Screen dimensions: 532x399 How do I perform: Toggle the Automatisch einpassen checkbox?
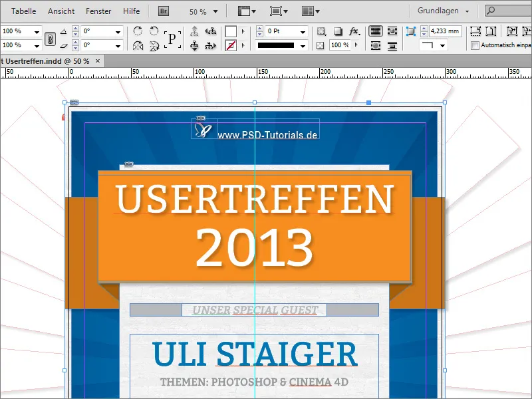[475, 45]
